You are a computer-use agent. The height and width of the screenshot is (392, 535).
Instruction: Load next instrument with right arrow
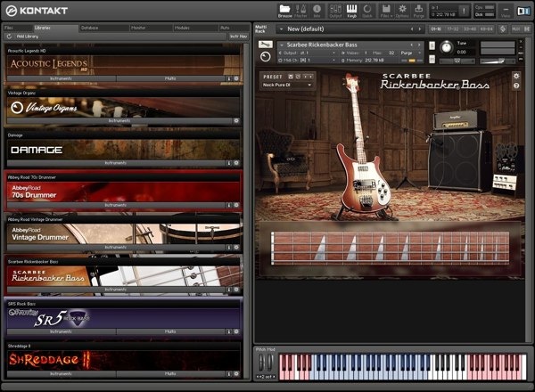point(419,45)
